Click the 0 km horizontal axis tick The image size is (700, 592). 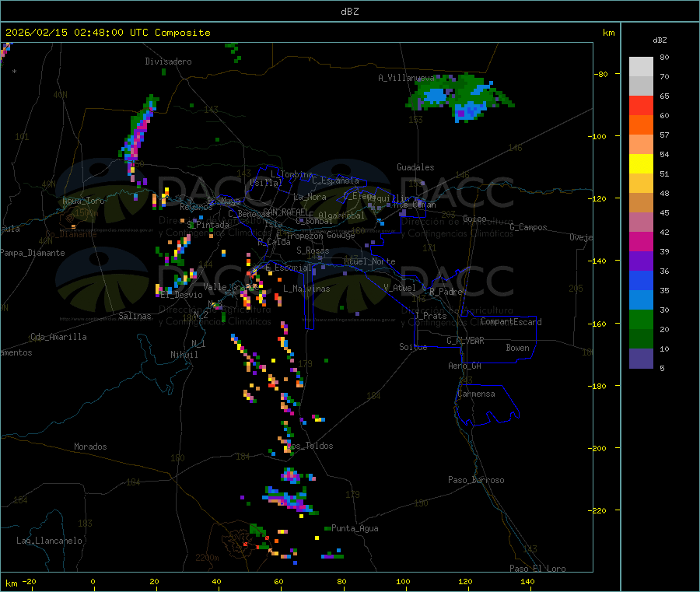tap(93, 582)
